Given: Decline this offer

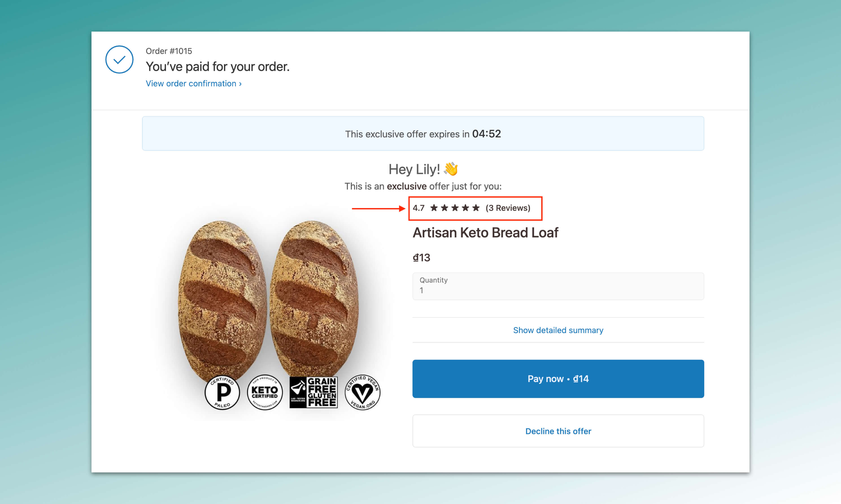Looking at the screenshot, I should pyautogui.click(x=558, y=431).
